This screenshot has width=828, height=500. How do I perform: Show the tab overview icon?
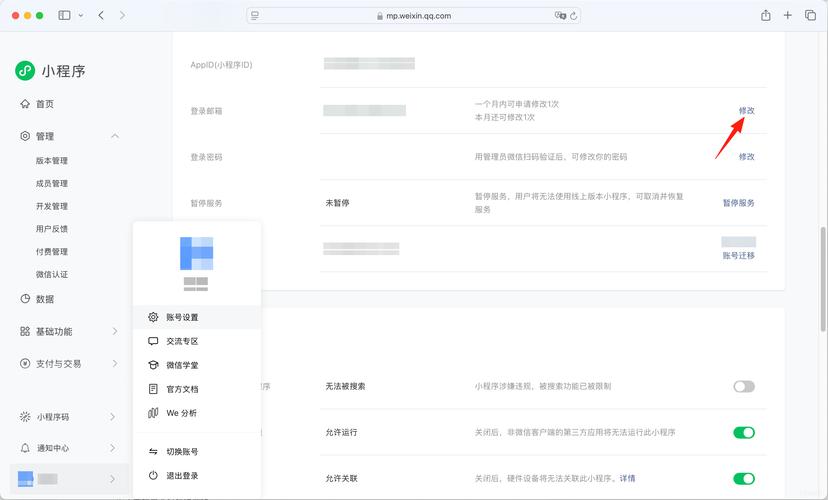810,15
